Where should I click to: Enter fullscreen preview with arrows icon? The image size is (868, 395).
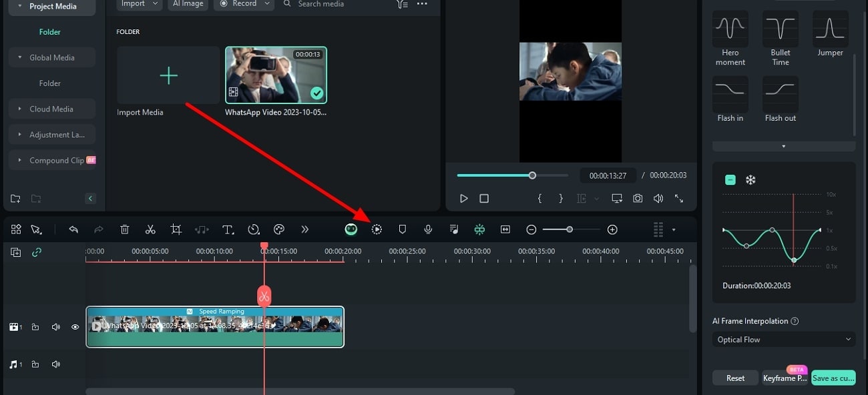coord(679,198)
